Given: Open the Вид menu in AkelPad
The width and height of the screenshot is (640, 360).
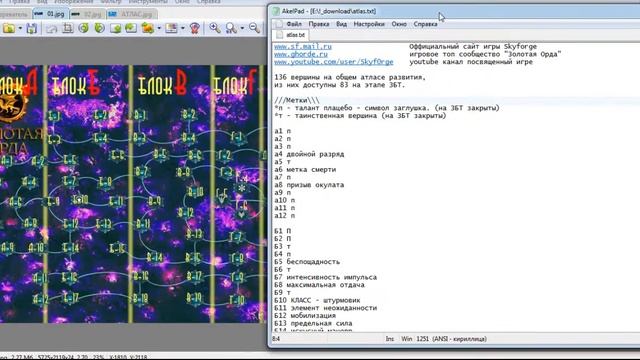Looking at the screenshot, I should (x=341, y=24).
